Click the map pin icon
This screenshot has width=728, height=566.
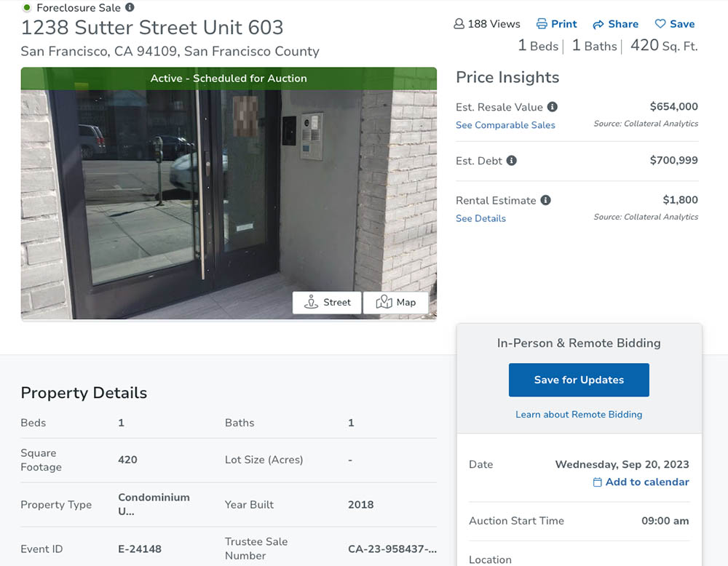click(384, 302)
